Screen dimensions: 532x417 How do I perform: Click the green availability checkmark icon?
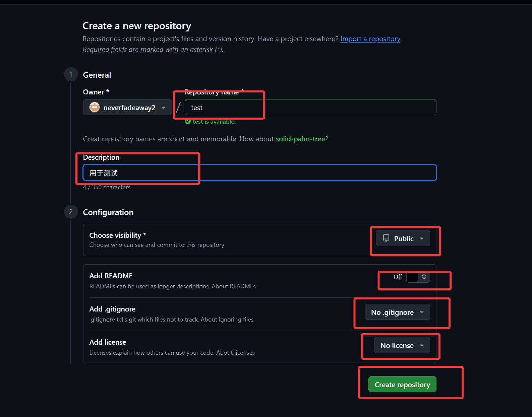188,122
